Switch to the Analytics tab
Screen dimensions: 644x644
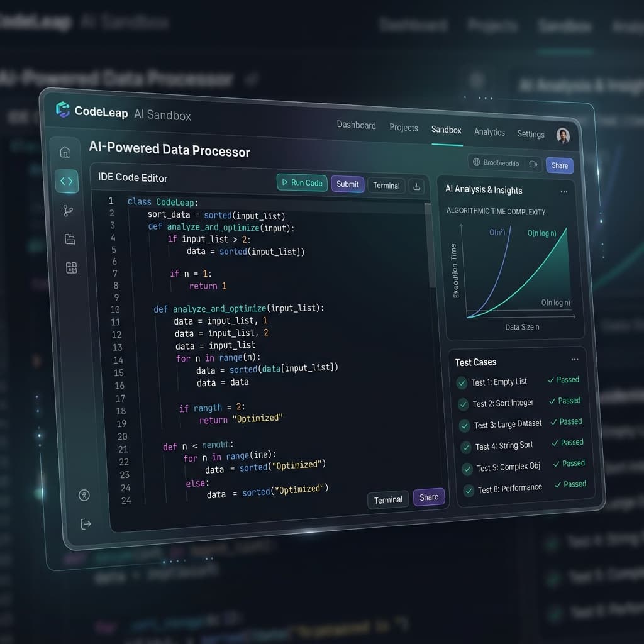(489, 132)
